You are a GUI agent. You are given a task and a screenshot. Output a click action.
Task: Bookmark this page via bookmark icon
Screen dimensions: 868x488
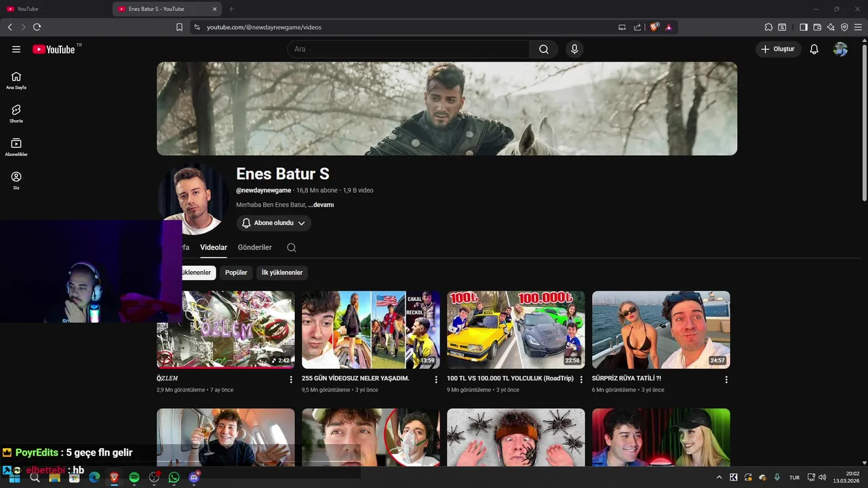pyautogui.click(x=179, y=27)
